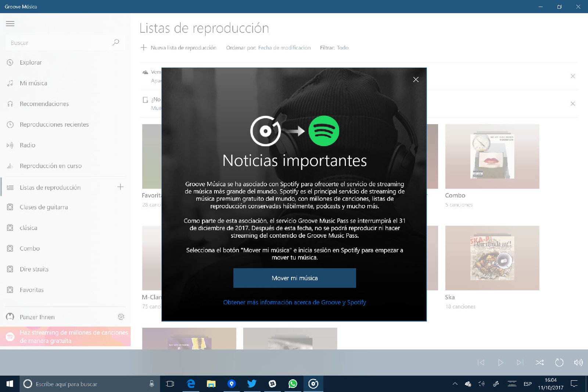
Task: Open the clásica playlist
Action: pyautogui.click(x=65, y=228)
